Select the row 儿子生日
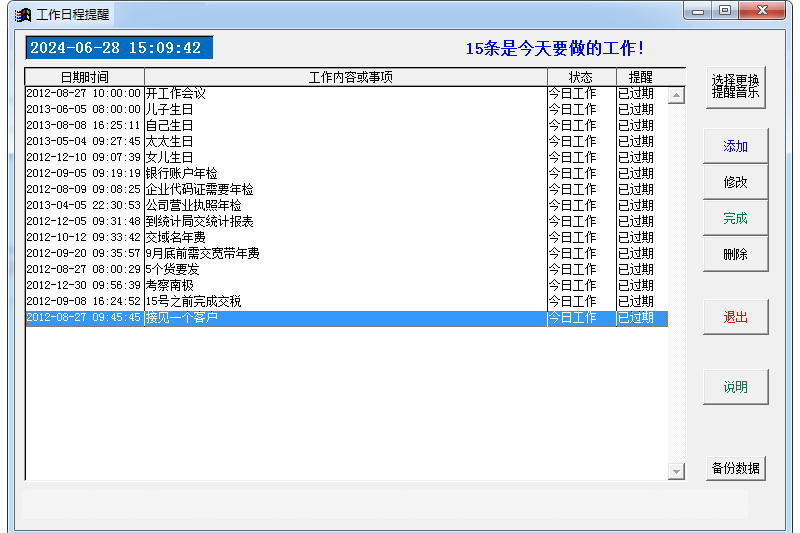Viewport: 800px width, 533px height. click(346, 109)
